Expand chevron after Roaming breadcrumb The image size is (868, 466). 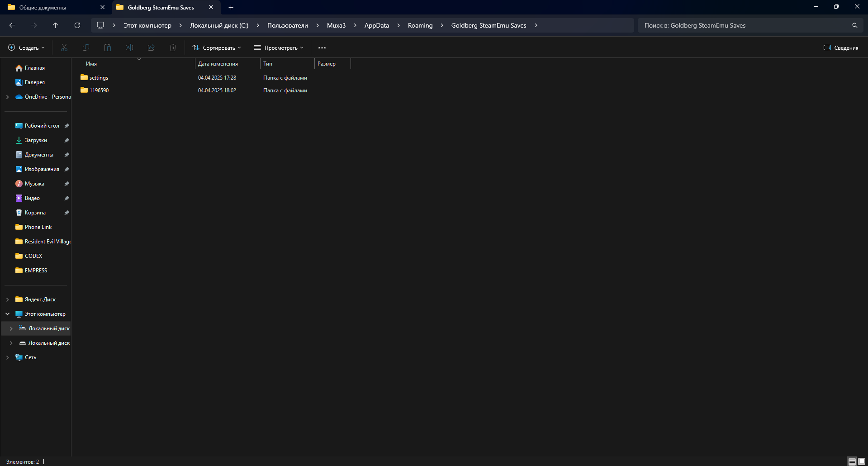click(x=442, y=25)
